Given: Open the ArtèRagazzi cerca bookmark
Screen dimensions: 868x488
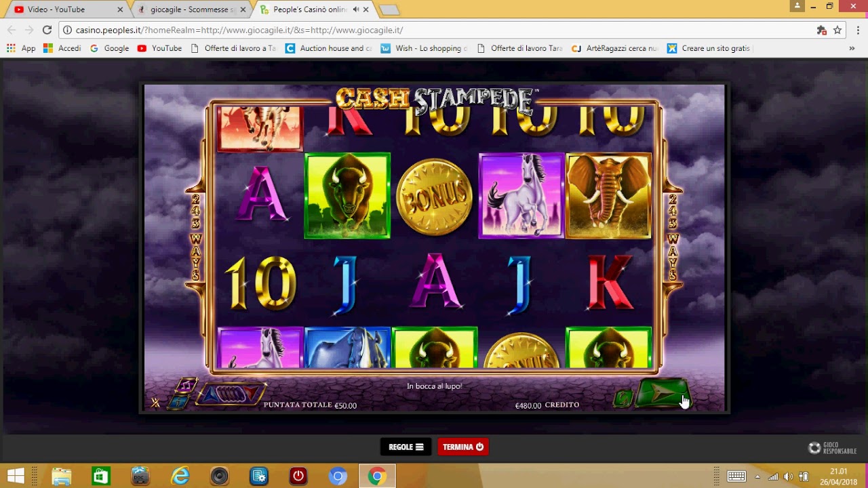Looking at the screenshot, I should [615, 48].
